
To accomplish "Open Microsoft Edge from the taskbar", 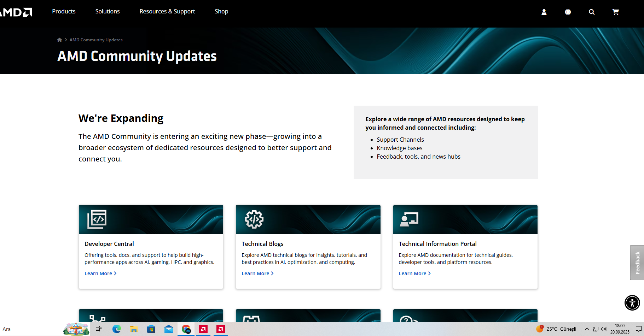I will click(x=116, y=329).
